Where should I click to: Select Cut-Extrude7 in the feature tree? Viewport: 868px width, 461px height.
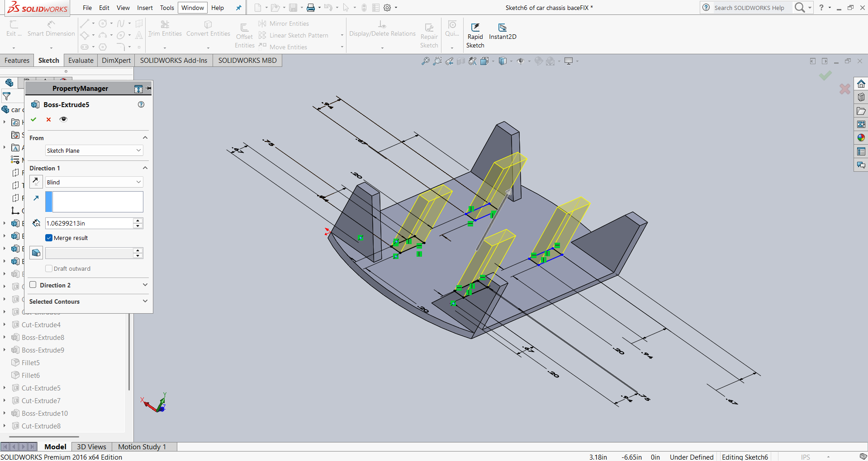(41, 400)
